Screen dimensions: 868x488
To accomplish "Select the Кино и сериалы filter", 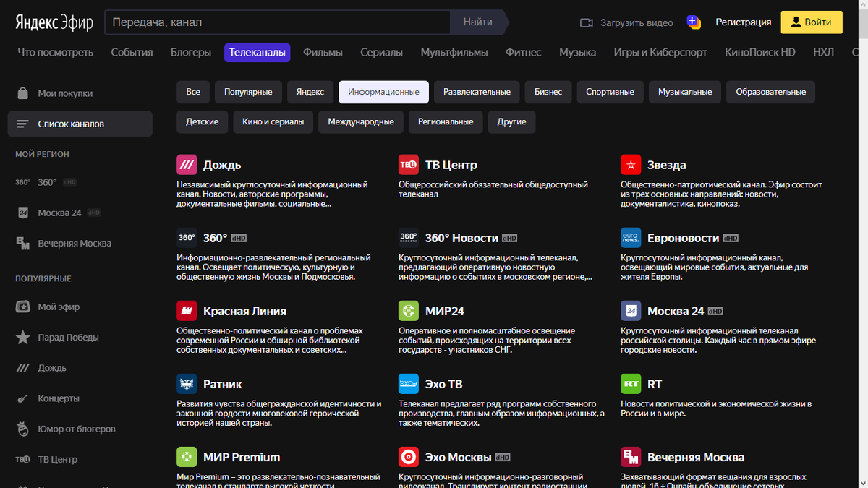I will 273,121.
